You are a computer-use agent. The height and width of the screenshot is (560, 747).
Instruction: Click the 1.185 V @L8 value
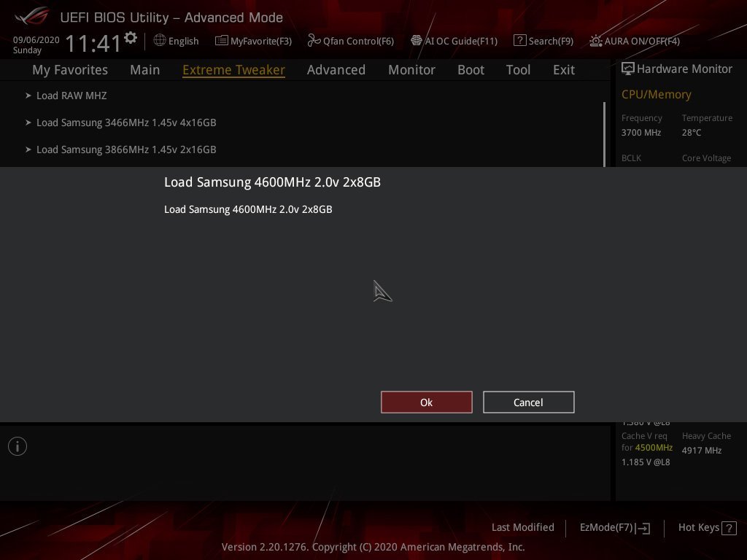tap(646, 462)
